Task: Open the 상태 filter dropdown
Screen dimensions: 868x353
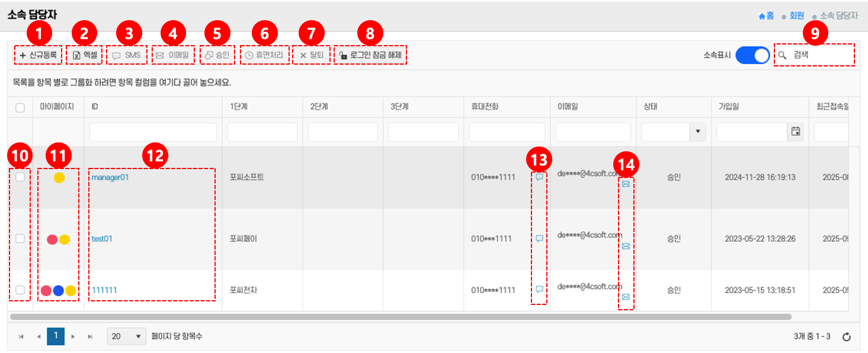Action: (x=697, y=132)
